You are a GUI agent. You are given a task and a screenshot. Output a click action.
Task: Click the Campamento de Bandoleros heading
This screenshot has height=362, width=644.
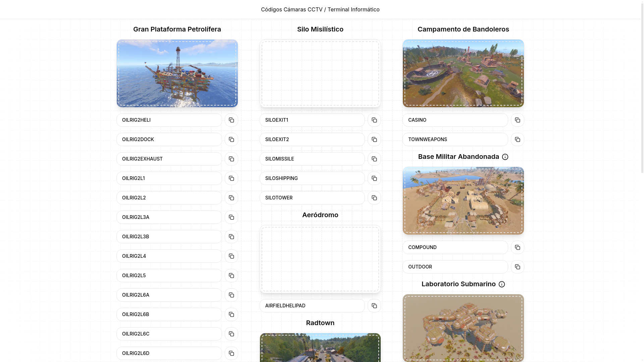[x=463, y=29]
